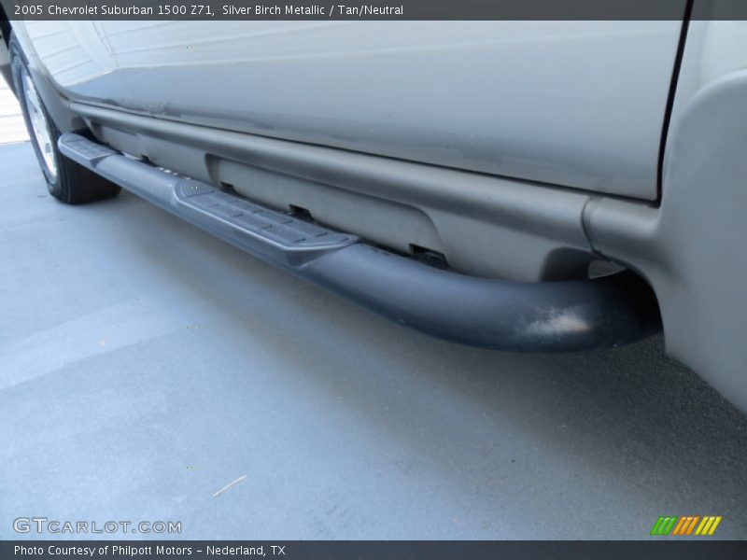Viewport: 747px width, 560px height.
Task: Click the green, orange, yellow striped logo icon
Action: point(685,525)
